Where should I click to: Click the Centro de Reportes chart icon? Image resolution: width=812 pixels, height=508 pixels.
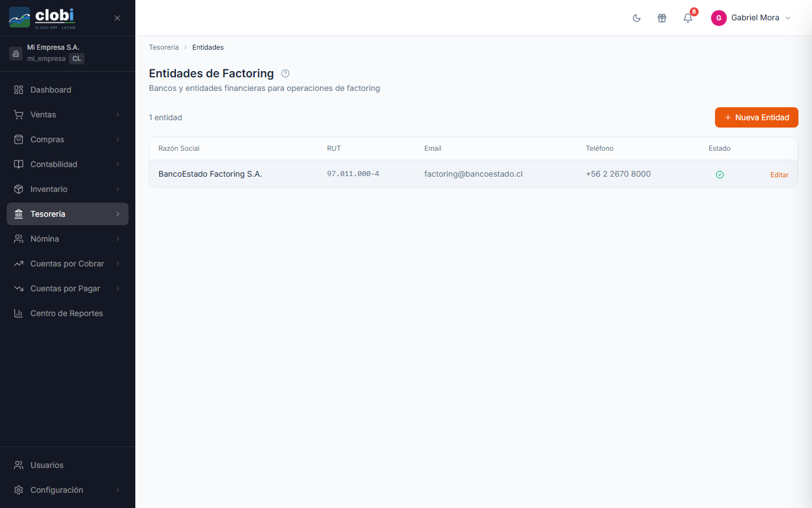point(19,313)
